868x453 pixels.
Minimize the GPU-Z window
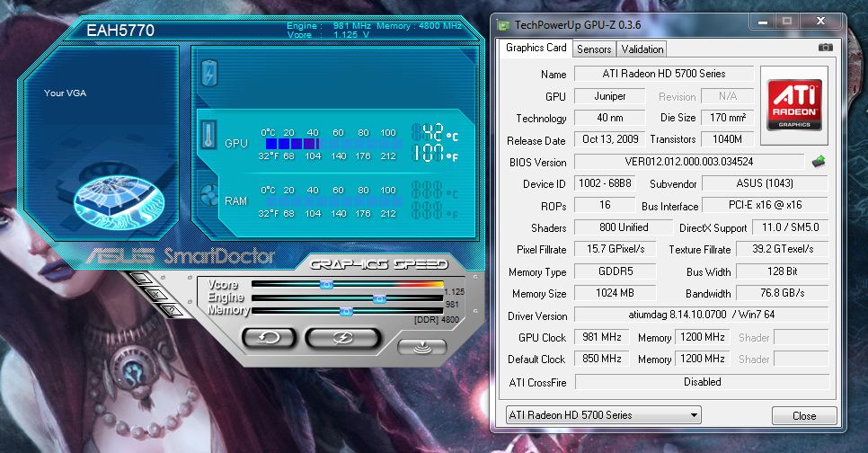tap(763, 22)
